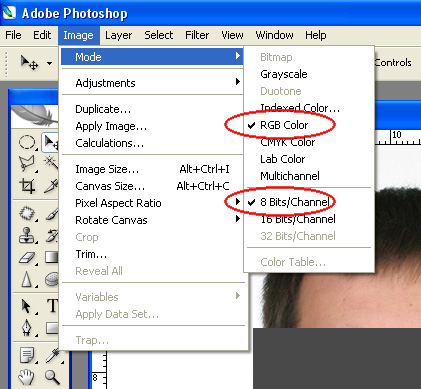Image resolution: width=421 pixels, height=389 pixels.
Task: Select the Zoom magnifier tool
Action: (52, 377)
